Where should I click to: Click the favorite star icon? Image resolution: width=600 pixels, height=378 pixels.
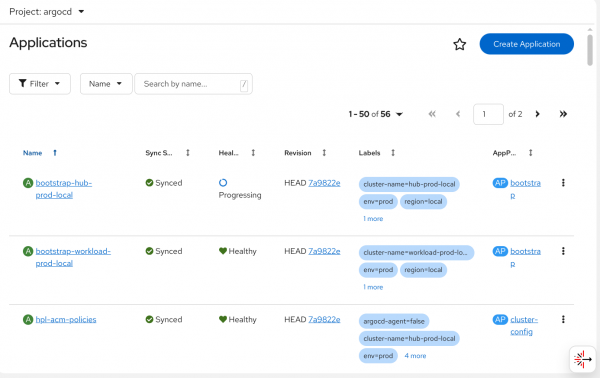point(460,44)
